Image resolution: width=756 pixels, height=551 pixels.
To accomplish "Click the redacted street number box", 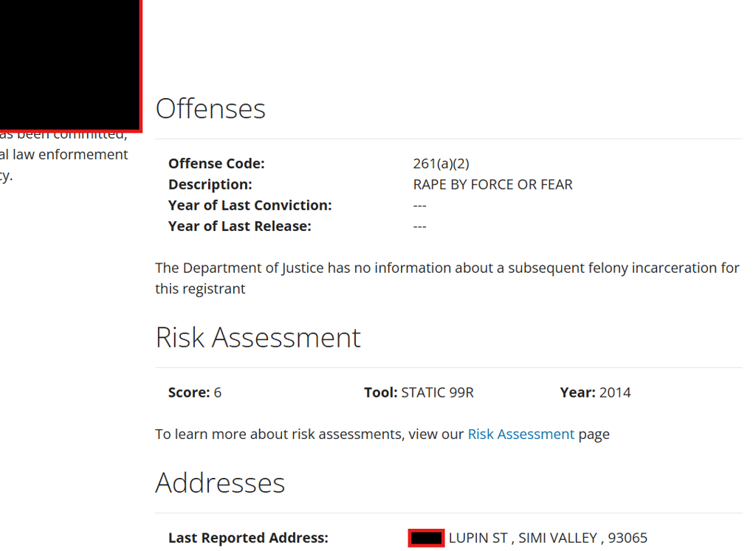I will tap(426, 538).
